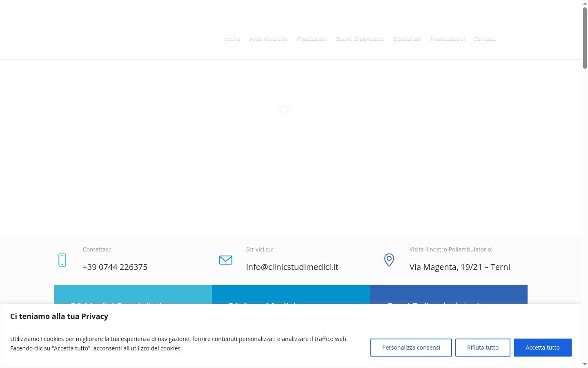588x368 pixels.
Task: Go to the Contatti page
Action: coord(485,39)
